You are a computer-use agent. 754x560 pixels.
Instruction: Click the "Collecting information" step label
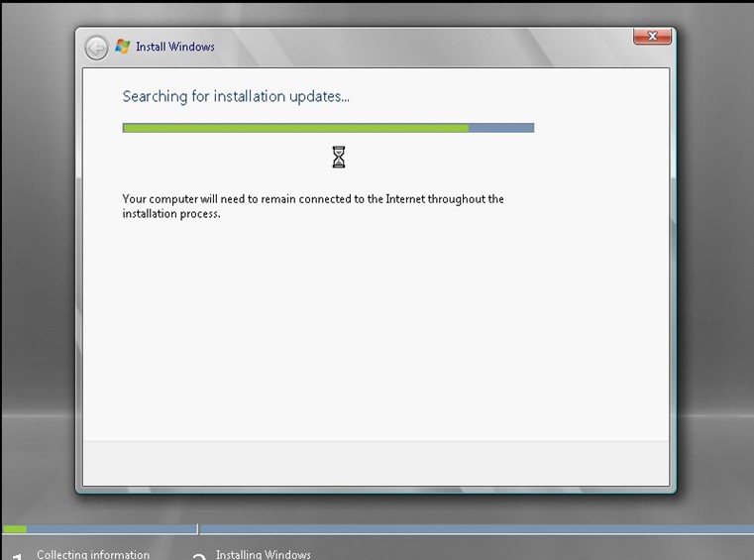click(x=93, y=554)
